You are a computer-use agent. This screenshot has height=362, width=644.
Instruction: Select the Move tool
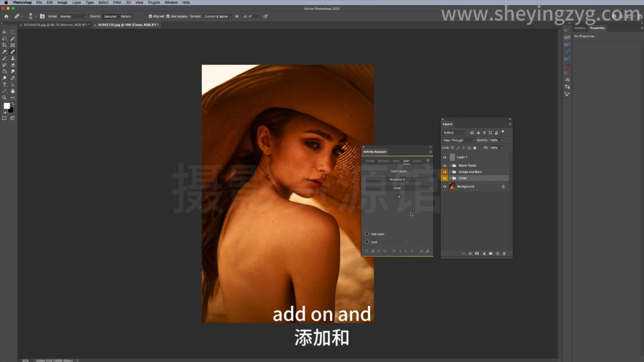click(4, 32)
